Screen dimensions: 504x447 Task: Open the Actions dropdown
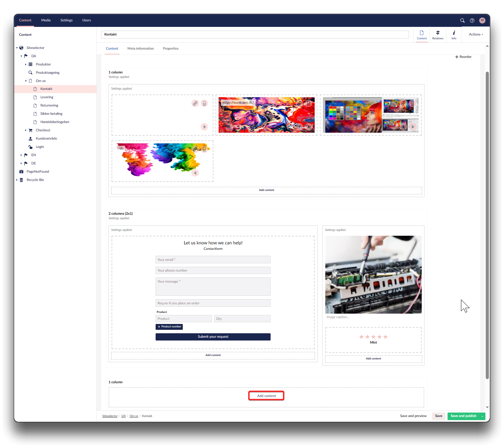pyautogui.click(x=476, y=34)
